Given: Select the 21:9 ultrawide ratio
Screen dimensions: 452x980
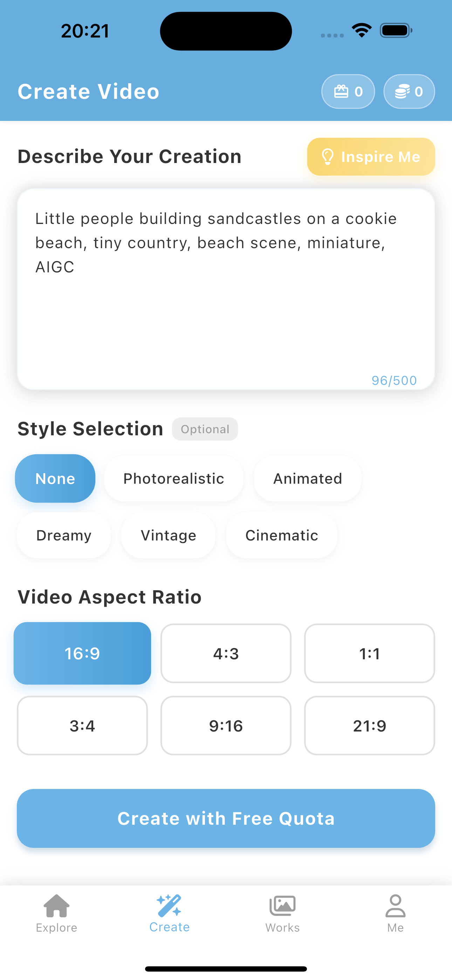Looking at the screenshot, I should coord(369,726).
